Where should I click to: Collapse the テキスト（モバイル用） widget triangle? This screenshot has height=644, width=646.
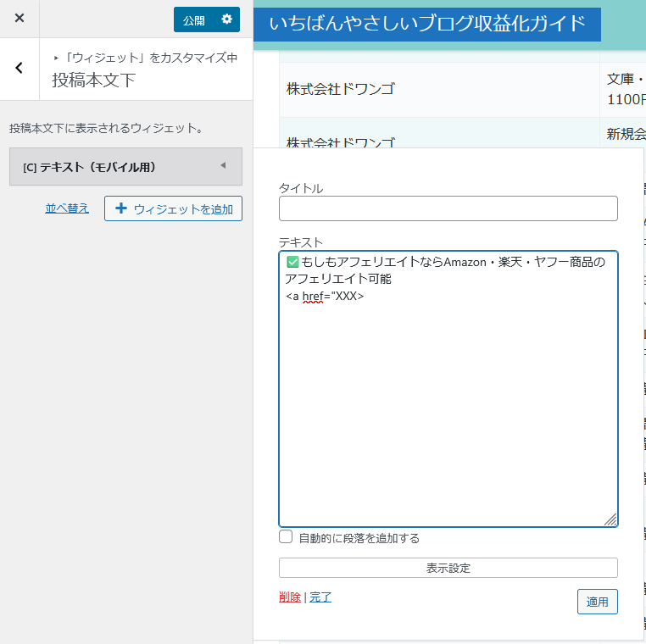pyautogui.click(x=223, y=166)
